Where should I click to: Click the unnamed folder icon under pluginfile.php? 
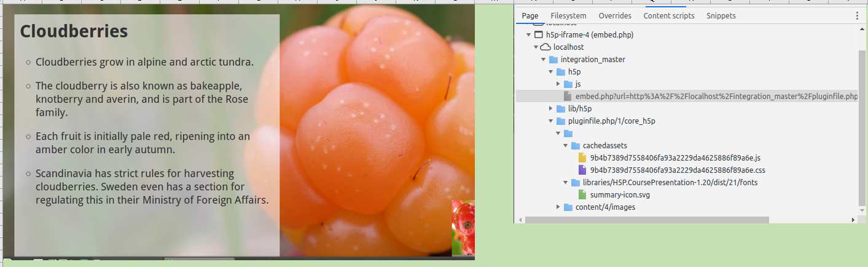coord(568,133)
